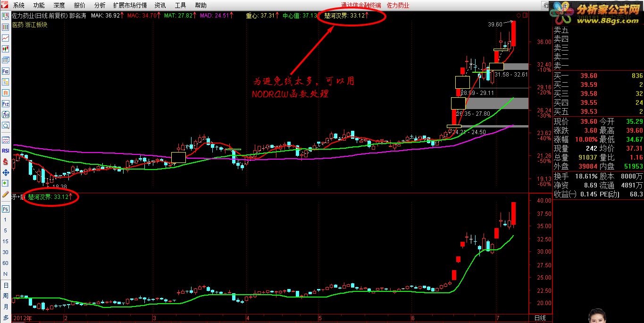Open the 分析 menu
Viewport: 644px width, 323px height.
(100, 6)
